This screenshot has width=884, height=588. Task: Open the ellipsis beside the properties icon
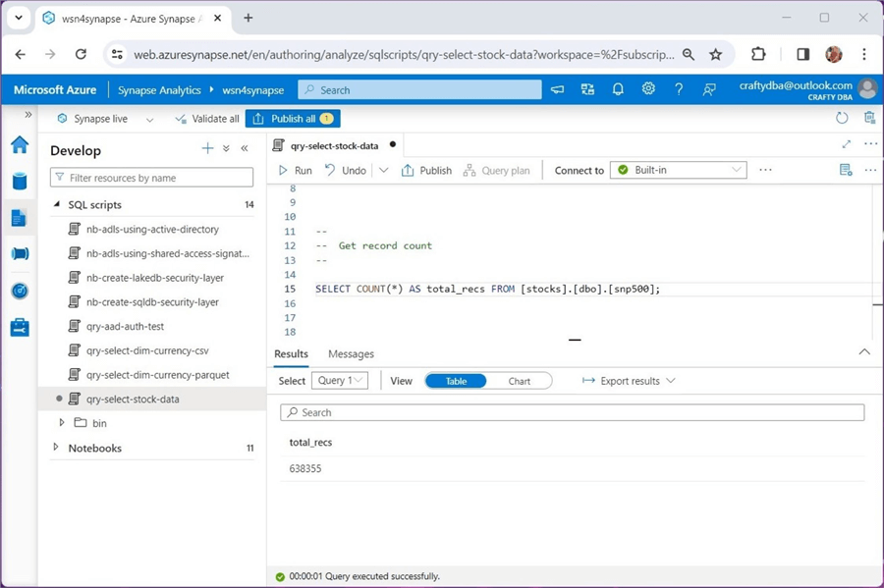tap(870, 170)
